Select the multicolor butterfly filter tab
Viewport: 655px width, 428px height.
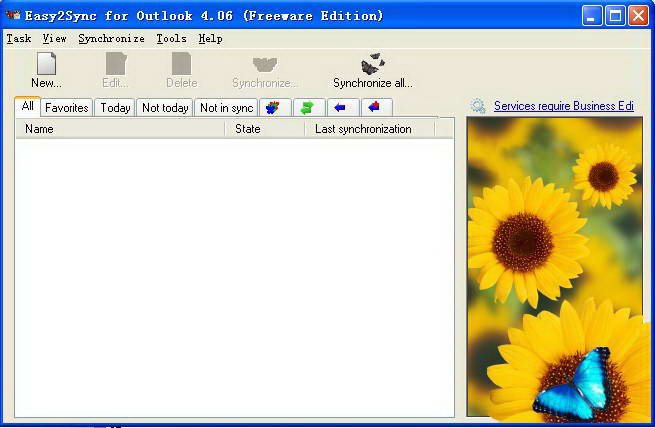tap(273, 108)
